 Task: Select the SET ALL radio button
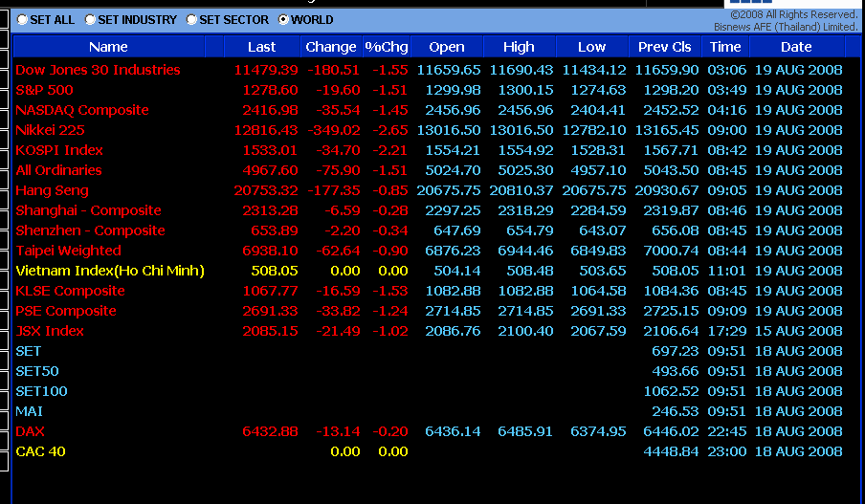(22, 20)
